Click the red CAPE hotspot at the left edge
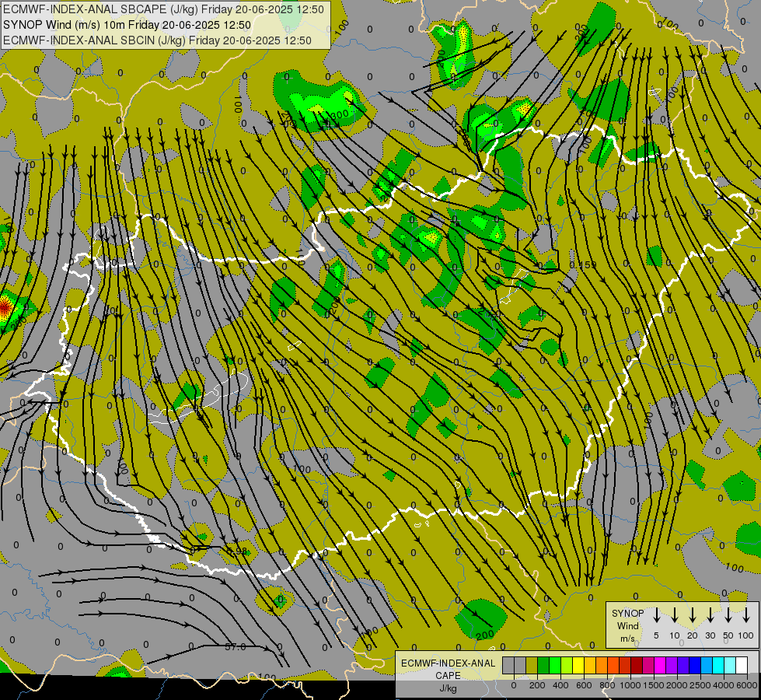This screenshot has width=761, height=700. pyautogui.click(x=5, y=307)
